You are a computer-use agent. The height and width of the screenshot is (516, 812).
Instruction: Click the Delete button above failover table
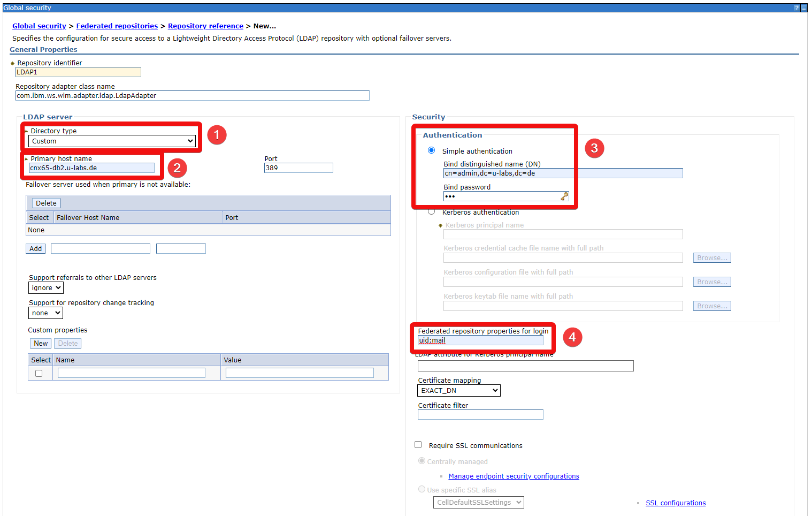pyautogui.click(x=46, y=203)
